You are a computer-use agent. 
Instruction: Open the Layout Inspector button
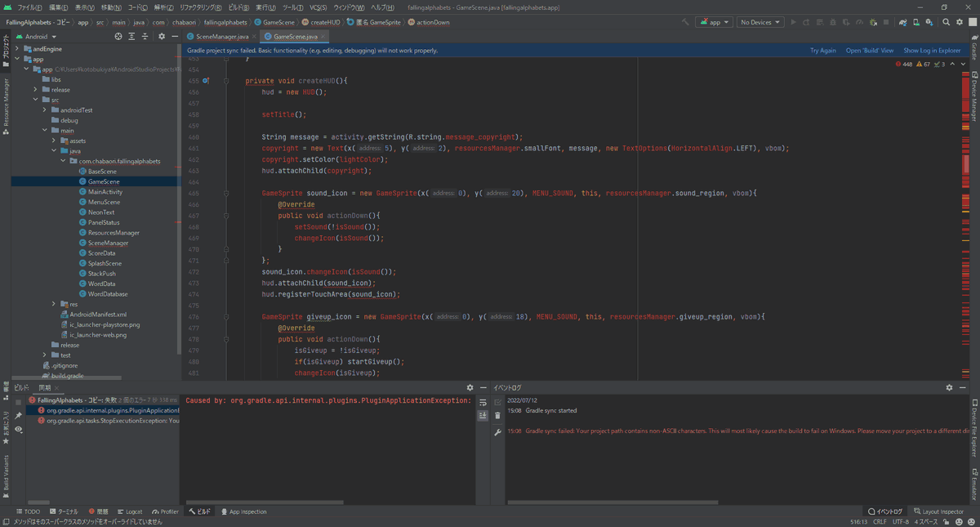pos(939,511)
